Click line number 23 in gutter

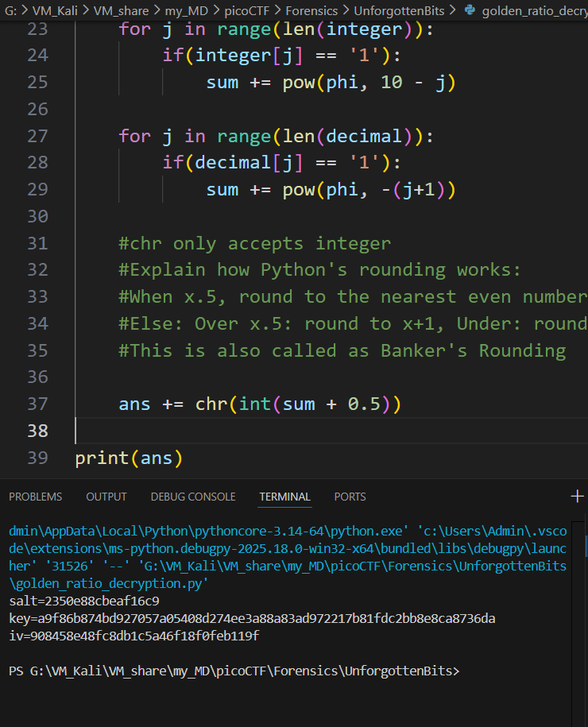coord(37,29)
